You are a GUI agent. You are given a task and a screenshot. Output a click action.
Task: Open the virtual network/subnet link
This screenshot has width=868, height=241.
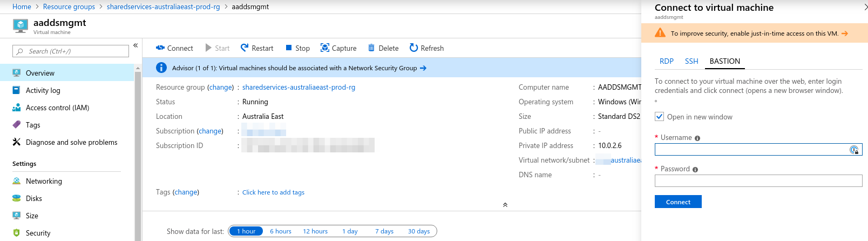tap(619, 160)
